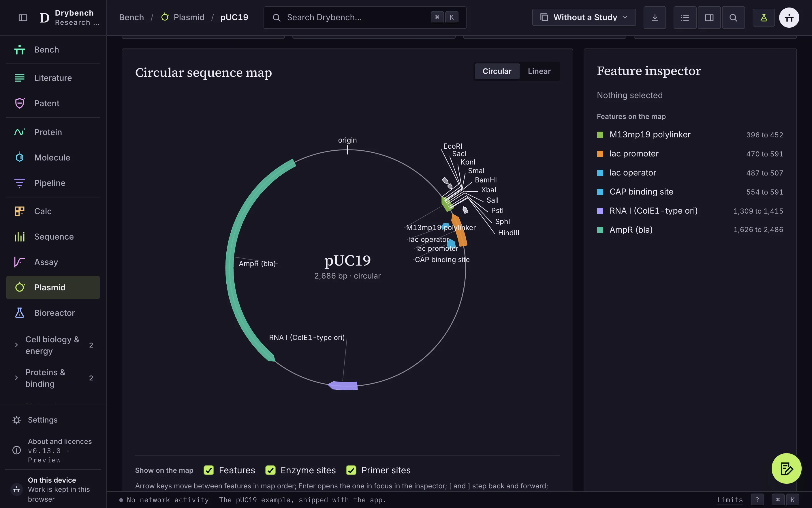
Task: Switch the map to Linear view
Action: pos(539,71)
